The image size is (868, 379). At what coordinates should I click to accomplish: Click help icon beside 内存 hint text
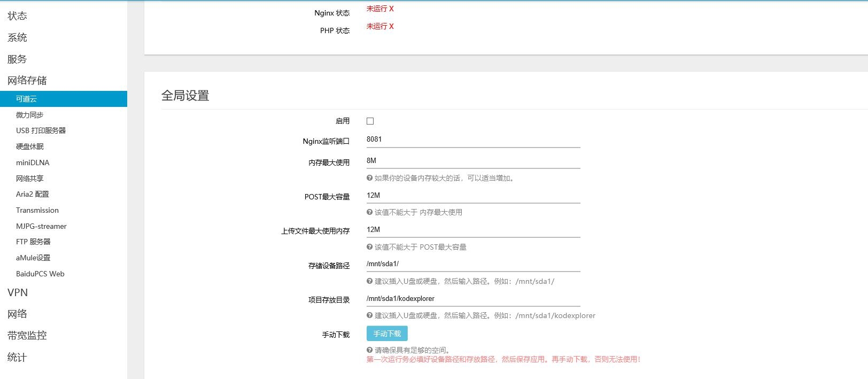tap(369, 178)
